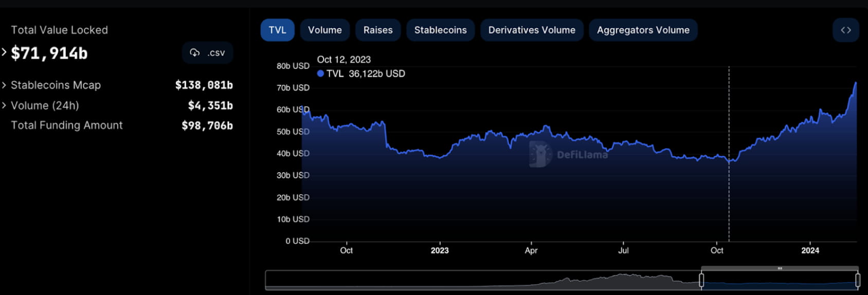Toggle the Volume chart series

click(324, 30)
